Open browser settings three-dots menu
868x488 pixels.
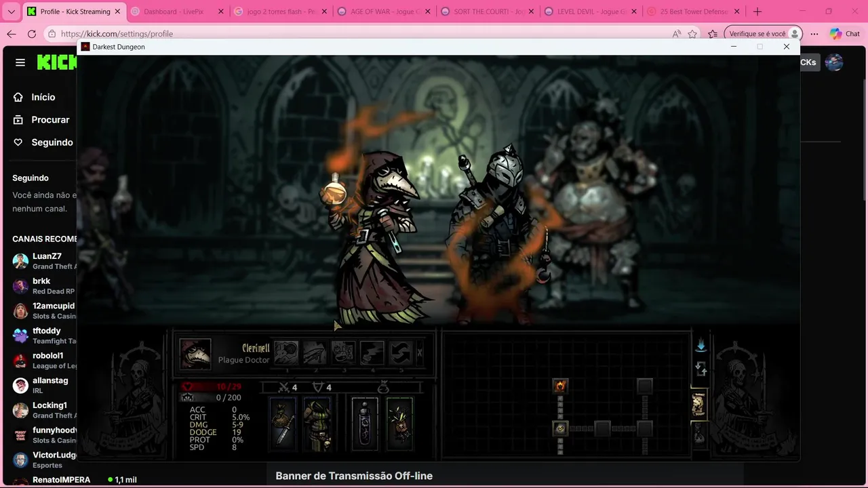(814, 34)
